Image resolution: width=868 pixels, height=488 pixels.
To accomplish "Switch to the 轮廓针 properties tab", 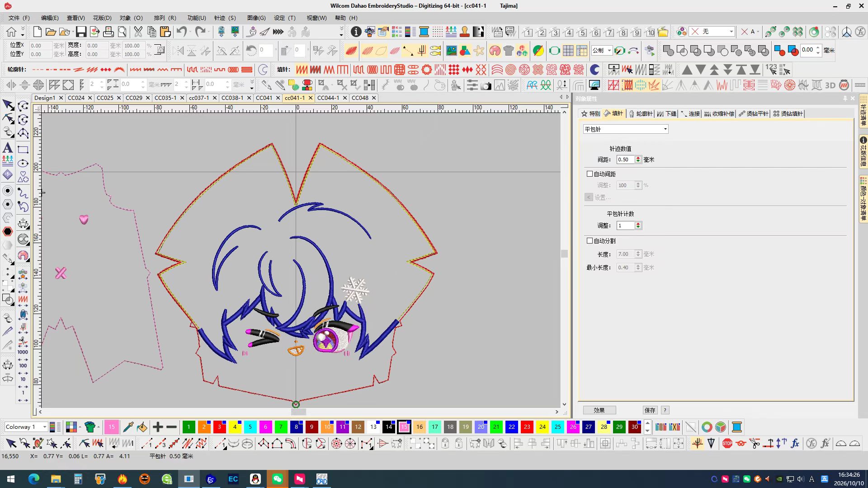I will coord(641,114).
